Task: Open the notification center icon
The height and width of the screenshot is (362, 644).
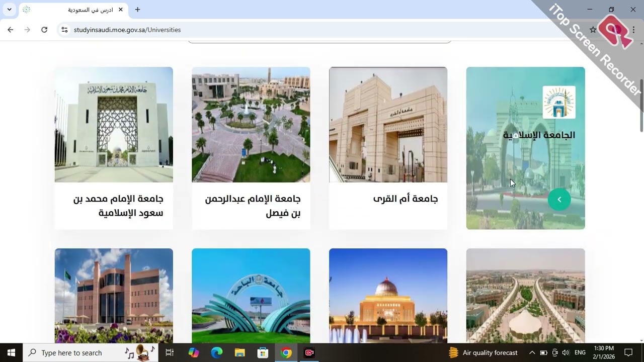Action: pos(628,352)
